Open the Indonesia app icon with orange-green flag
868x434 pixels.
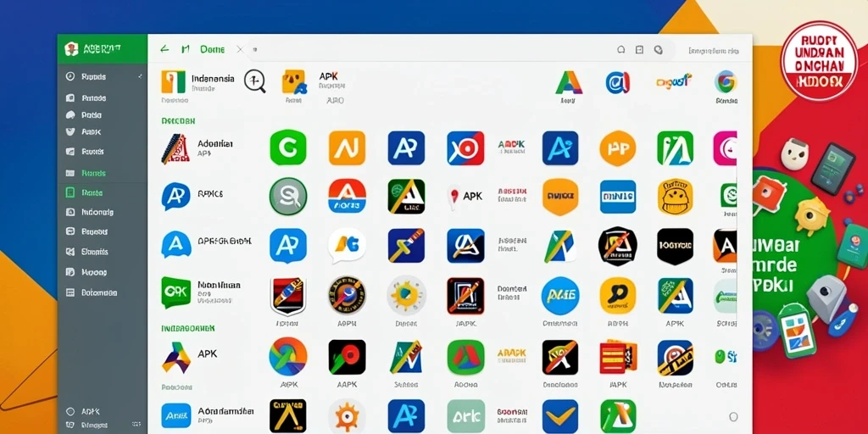point(173,81)
